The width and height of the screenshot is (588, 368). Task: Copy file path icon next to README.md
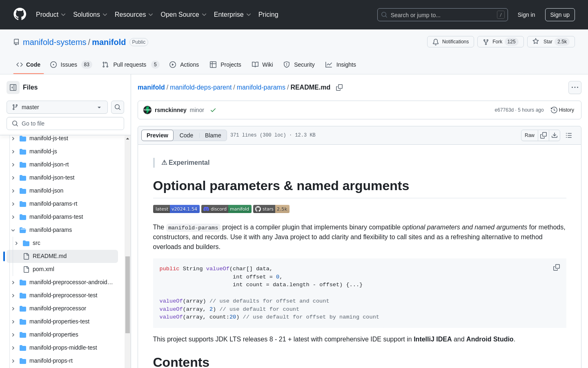click(x=339, y=88)
